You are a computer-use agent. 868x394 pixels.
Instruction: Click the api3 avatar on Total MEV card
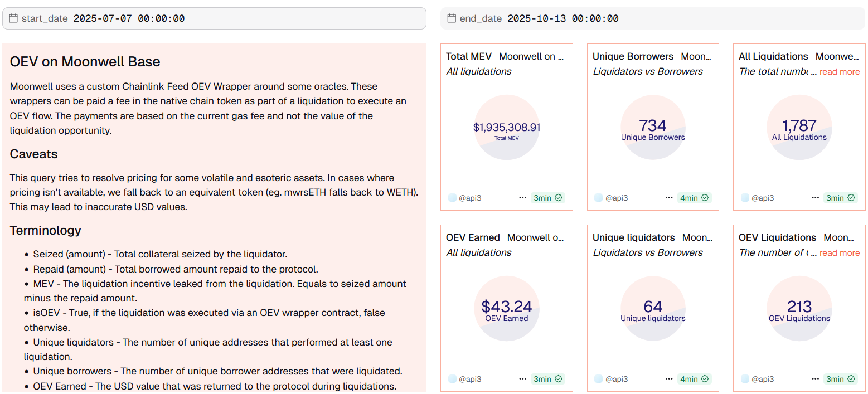coord(452,198)
